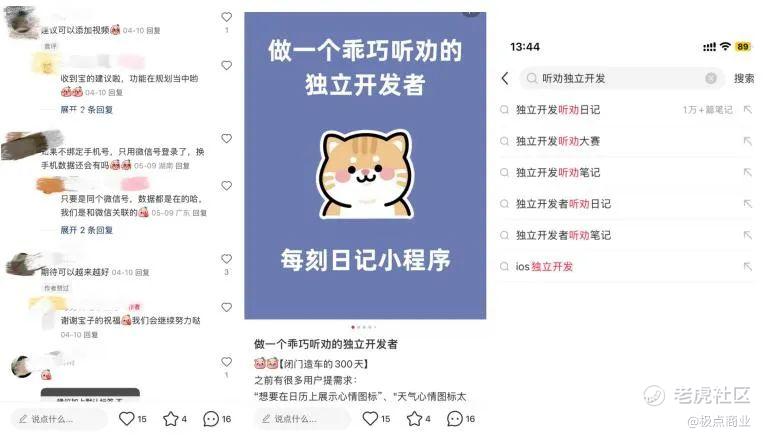
Task: Like the comment 建议可以添加视频
Action: pyautogui.click(x=226, y=17)
